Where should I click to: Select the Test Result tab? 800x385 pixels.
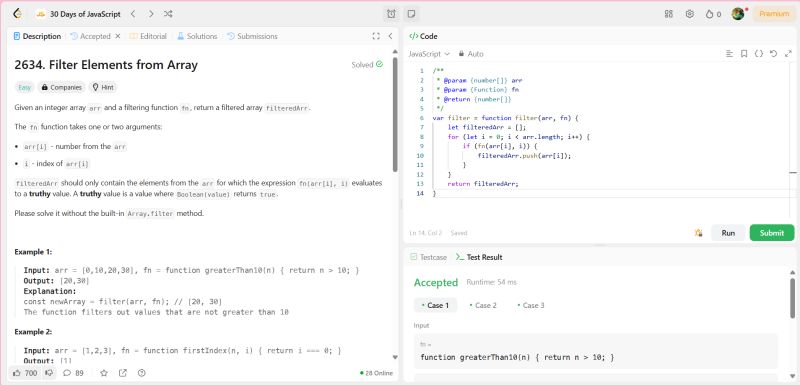pos(479,258)
